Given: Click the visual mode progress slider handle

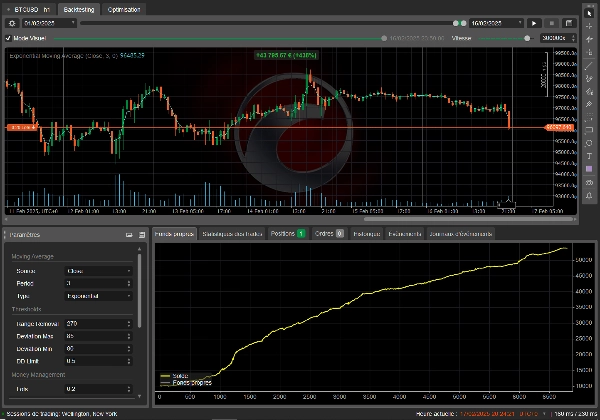Looking at the screenshot, I should (x=384, y=38).
